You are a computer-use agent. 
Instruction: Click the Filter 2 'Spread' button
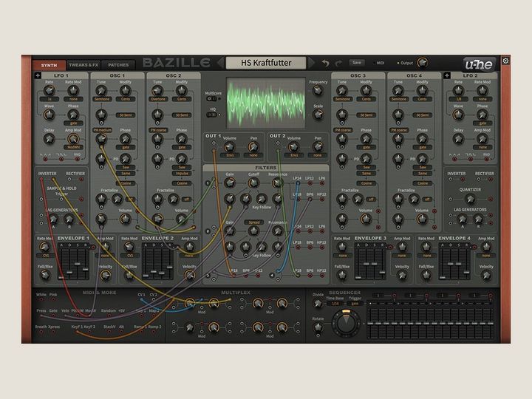click(x=253, y=222)
